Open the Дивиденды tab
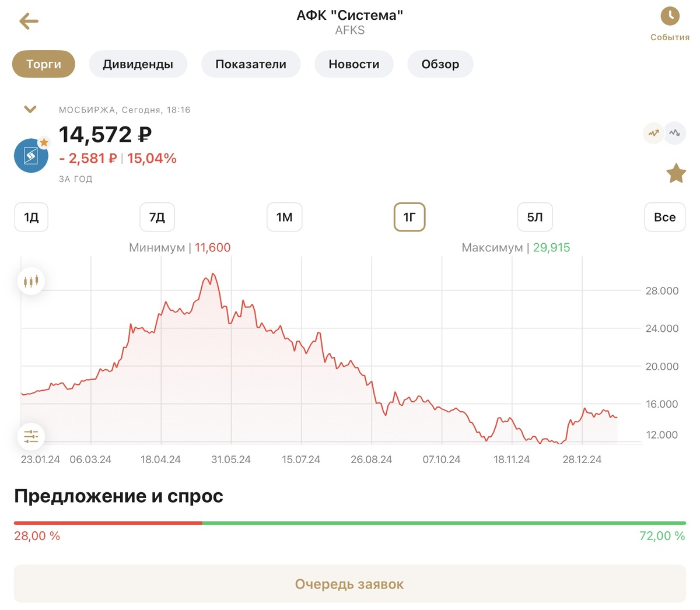Viewport: 700px width, 610px height. [x=138, y=64]
